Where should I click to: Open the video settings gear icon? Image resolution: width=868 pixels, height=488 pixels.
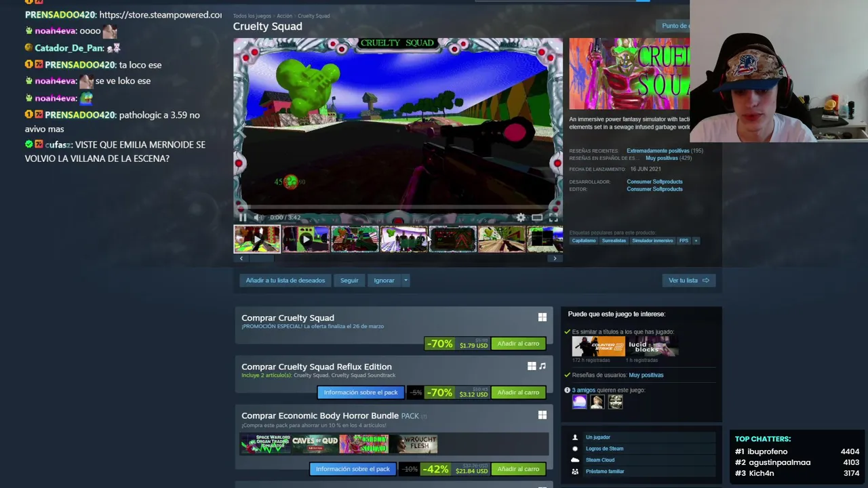coord(521,218)
